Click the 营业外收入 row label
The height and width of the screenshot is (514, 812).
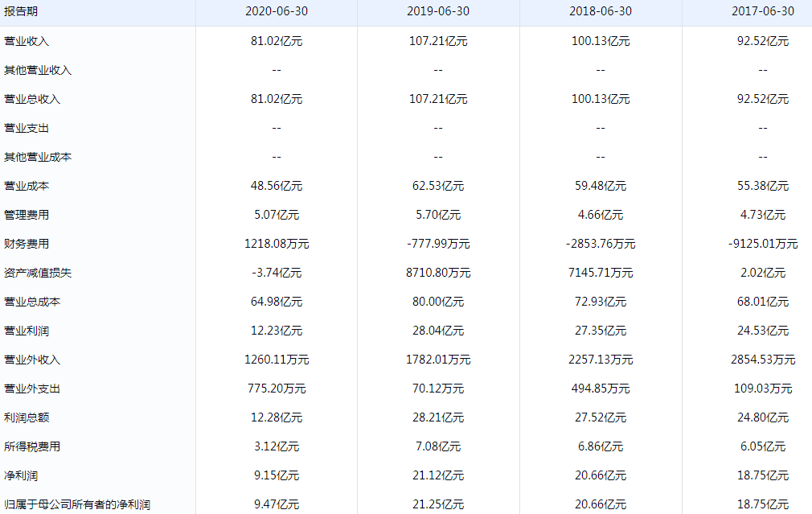click(32, 360)
